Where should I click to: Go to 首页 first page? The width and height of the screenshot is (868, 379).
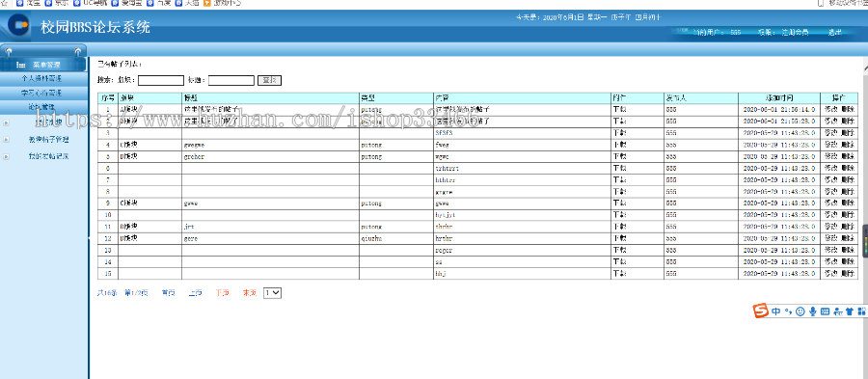pyautogui.click(x=168, y=292)
